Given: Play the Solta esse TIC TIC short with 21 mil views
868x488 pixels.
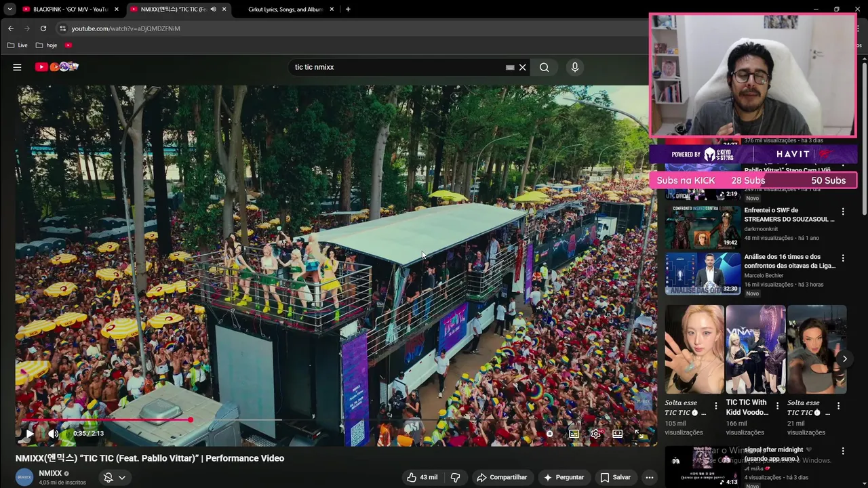Looking at the screenshot, I should [816, 350].
